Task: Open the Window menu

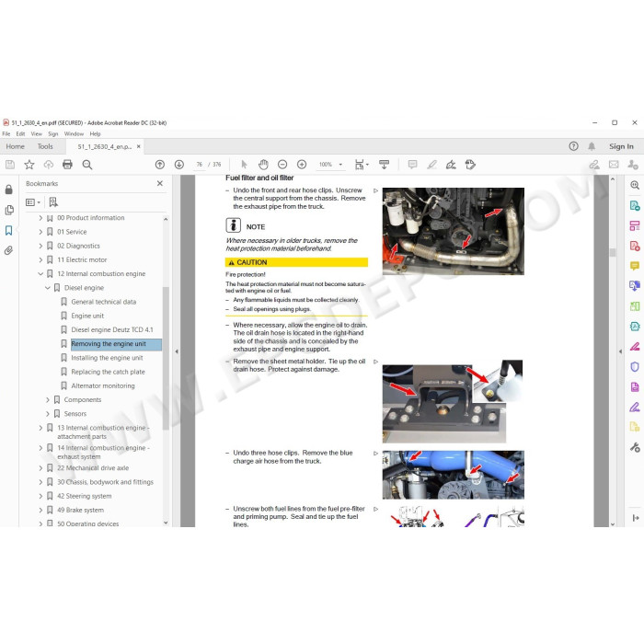Action: [74, 134]
